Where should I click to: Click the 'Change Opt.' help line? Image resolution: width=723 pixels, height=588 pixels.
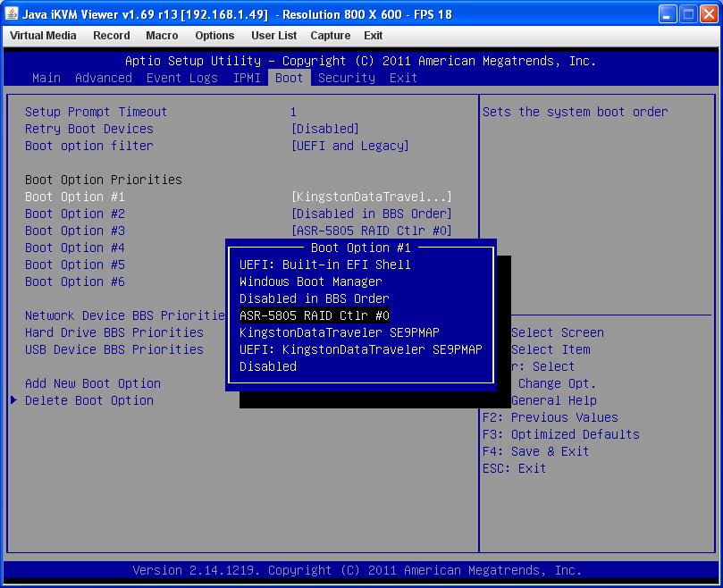click(557, 383)
